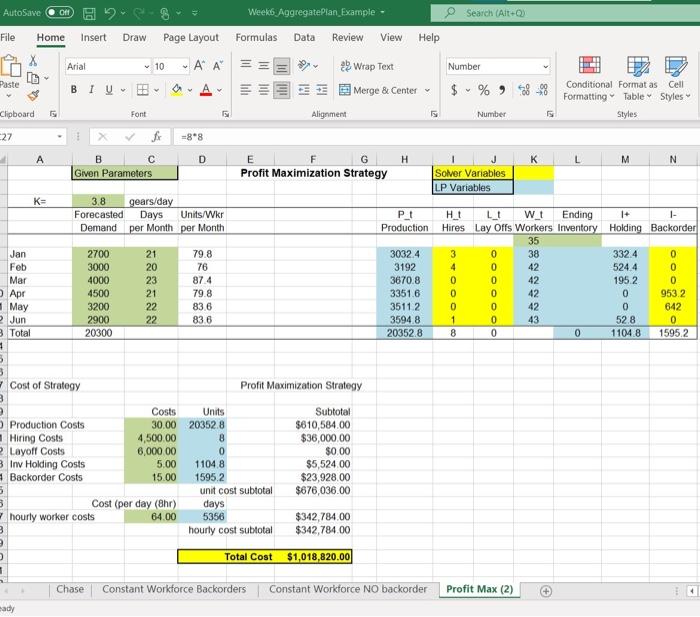Click Orientation angled text icon
The image size is (700, 617).
(x=304, y=66)
